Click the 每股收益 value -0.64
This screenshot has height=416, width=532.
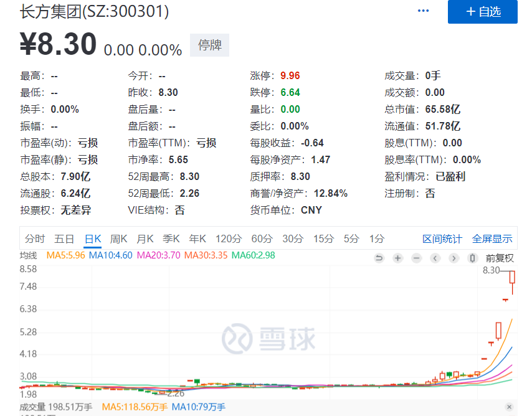pos(312,143)
